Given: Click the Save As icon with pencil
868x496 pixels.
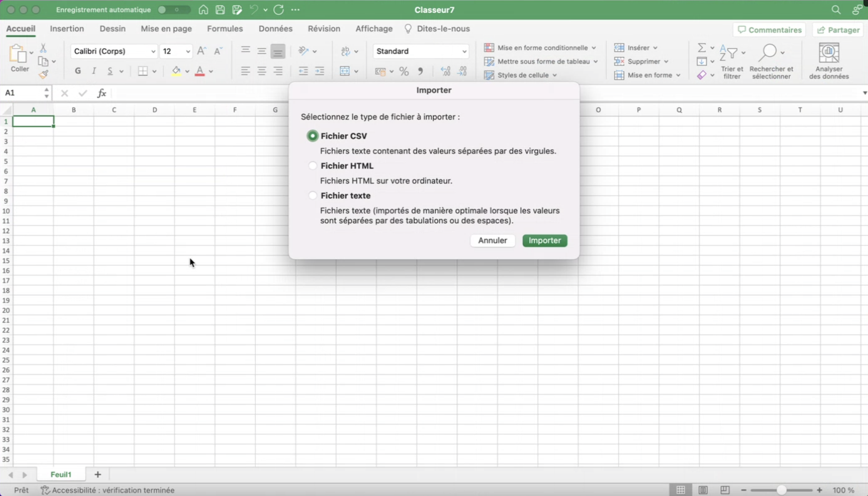Looking at the screenshot, I should [x=237, y=10].
